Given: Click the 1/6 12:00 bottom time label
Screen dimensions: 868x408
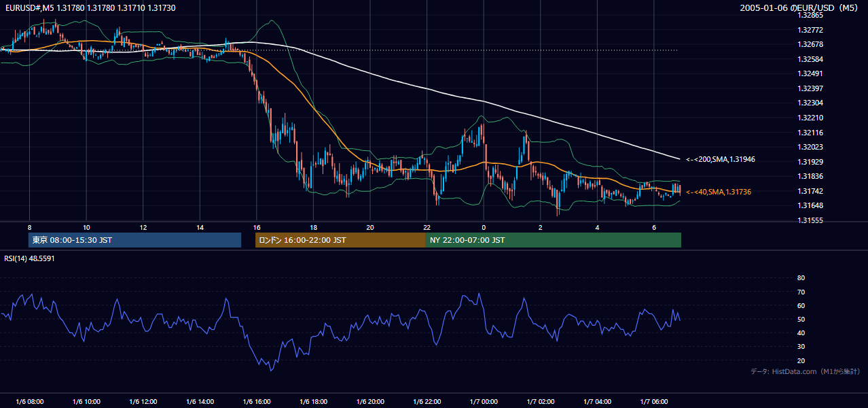Looking at the screenshot, I should 143,402.
